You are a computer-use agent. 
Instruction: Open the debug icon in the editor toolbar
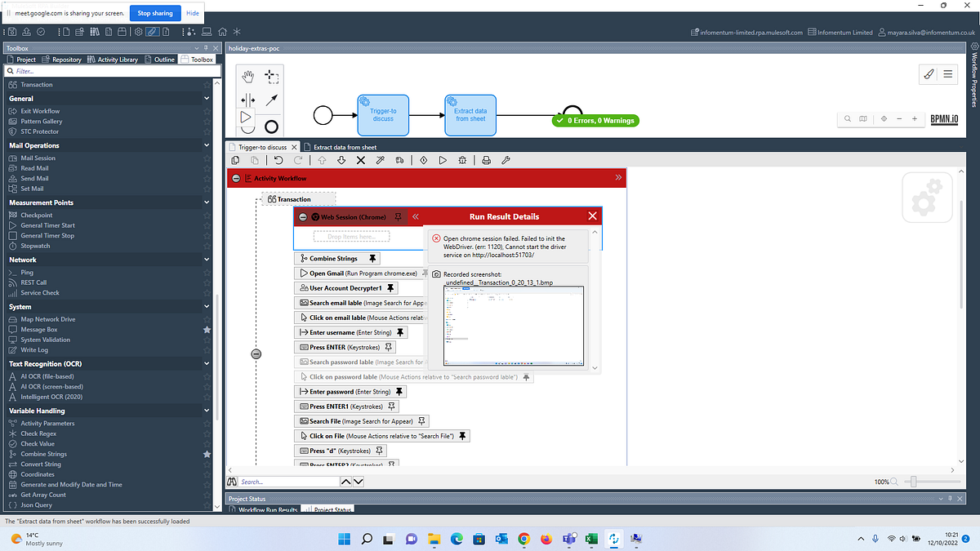coord(461,161)
